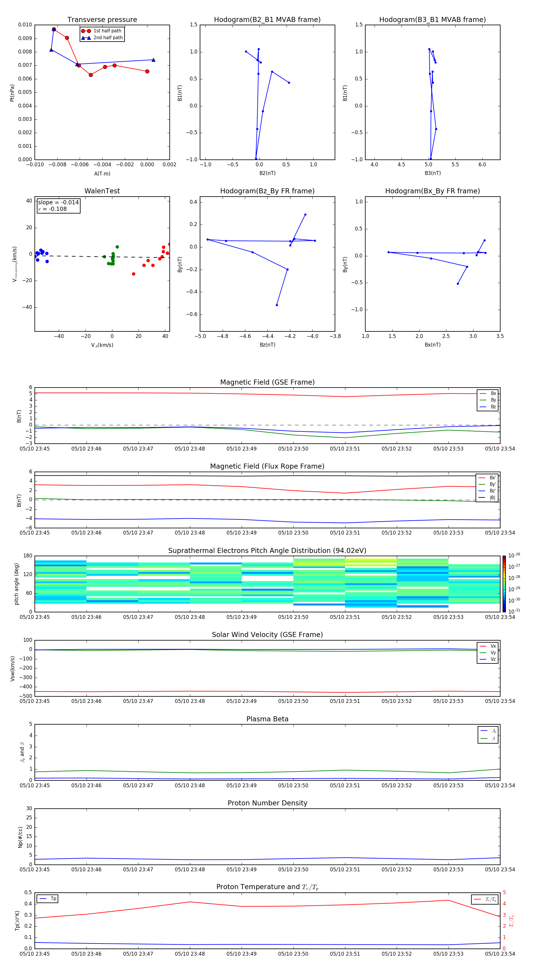This screenshot has width=535, height=980.
Task: Click the 'Vz' legend entry in velocity panel
Action: click(488, 659)
